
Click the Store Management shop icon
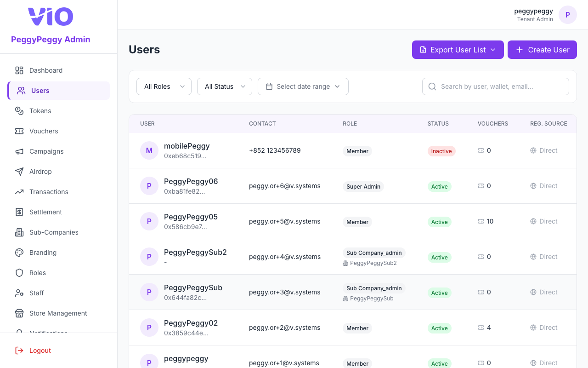click(x=19, y=313)
